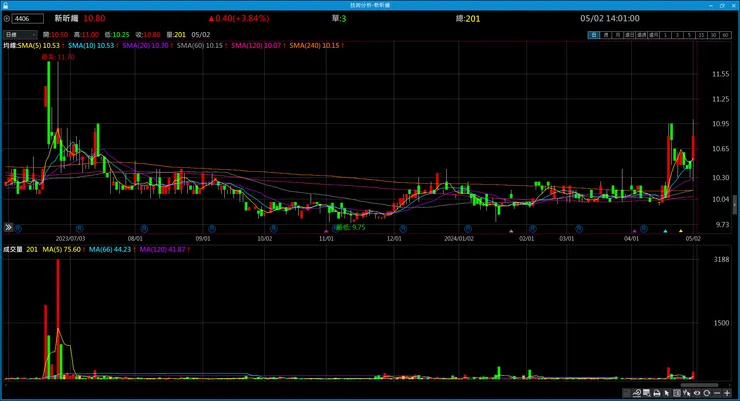Click the yellow triangle marker near 05/02
This screenshot has height=401, width=740.
coord(681,231)
